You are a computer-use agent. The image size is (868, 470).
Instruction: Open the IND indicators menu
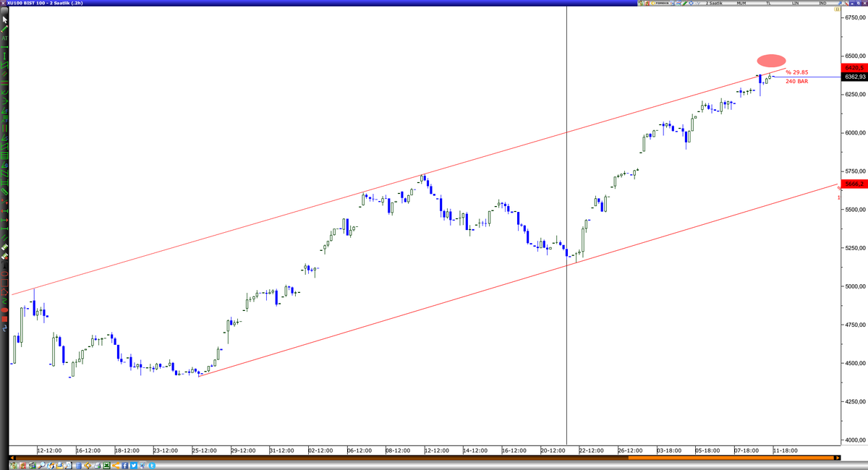[x=822, y=4]
